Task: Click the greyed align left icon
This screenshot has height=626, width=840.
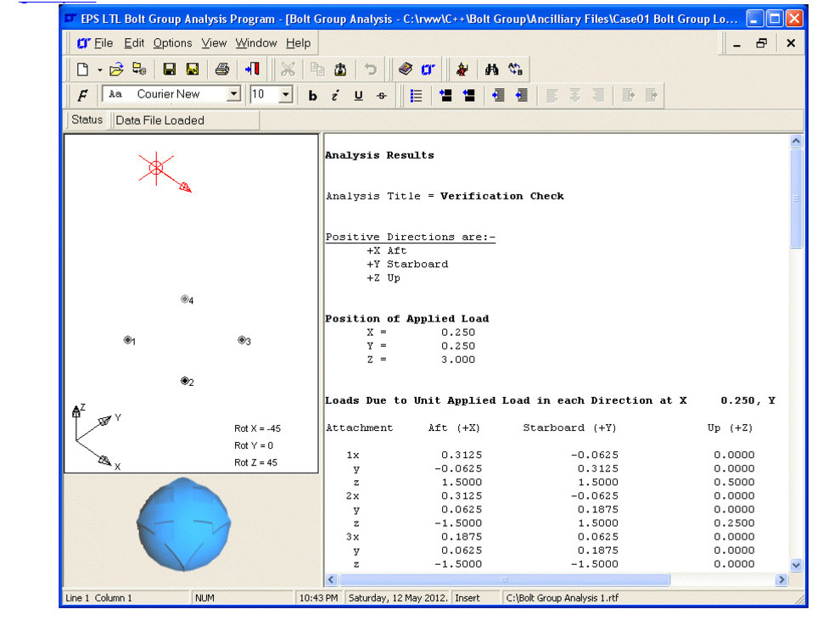Action: click(552, 95)
